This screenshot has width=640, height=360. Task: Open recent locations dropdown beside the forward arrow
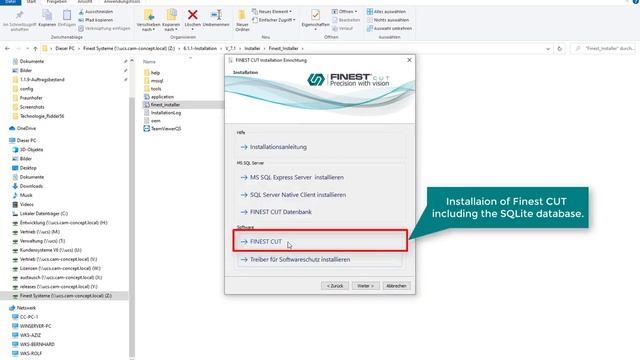click(x=27, y=49)
